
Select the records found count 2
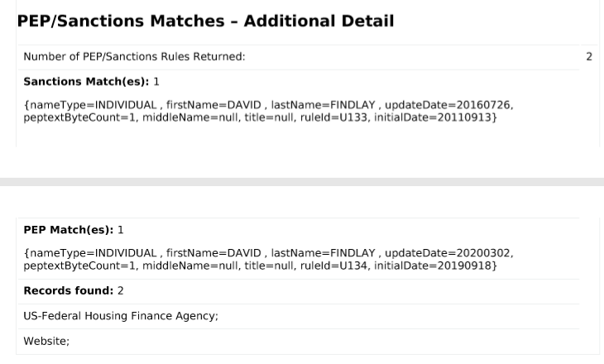pyautogui.click(x=121, y=290)
